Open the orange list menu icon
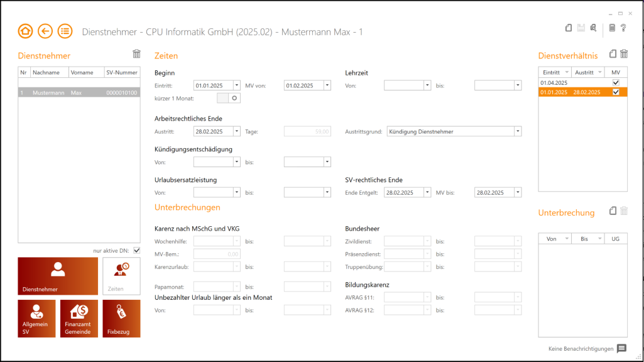Screen dimensions: 644x362 pyautogui.click(x=65, y=31)
